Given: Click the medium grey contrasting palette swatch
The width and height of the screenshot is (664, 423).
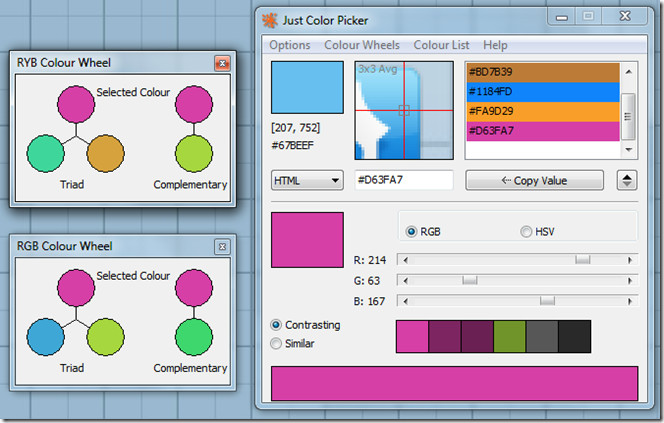Looking at the screenshot, I should point(542,337).
